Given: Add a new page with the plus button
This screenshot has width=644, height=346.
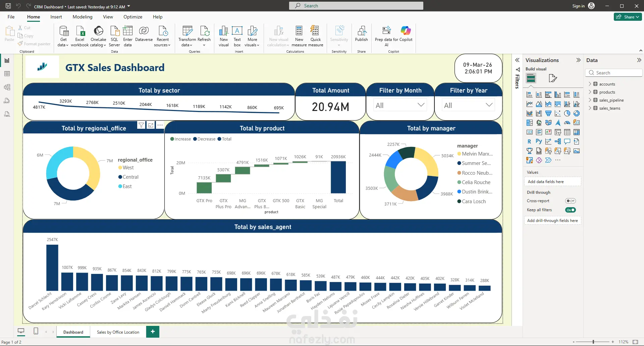Looking at the screenshot, I should [153, 332].
